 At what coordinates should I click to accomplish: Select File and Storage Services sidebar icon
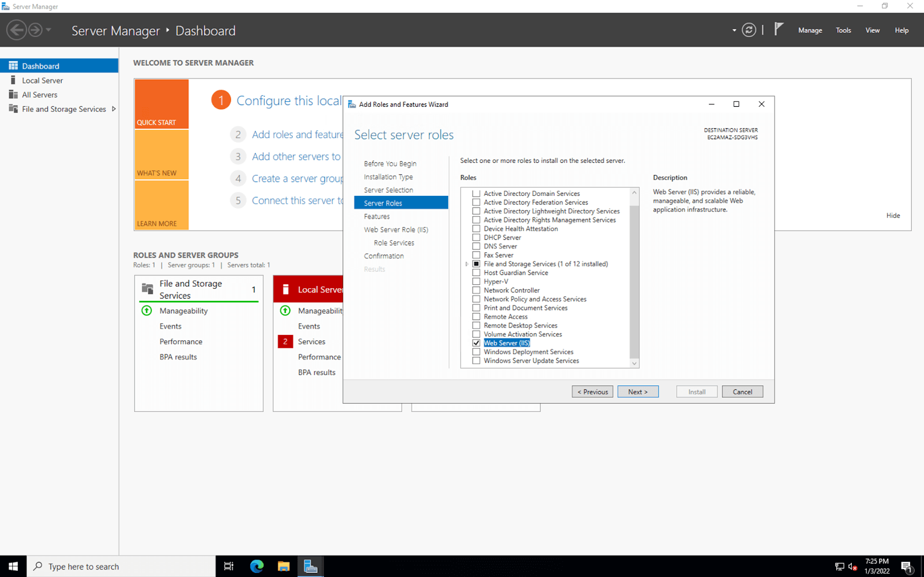point(13,109)
